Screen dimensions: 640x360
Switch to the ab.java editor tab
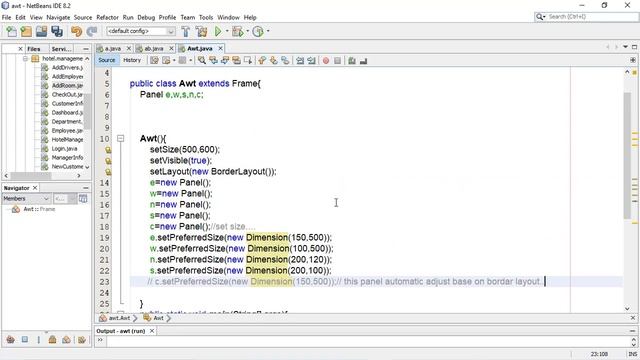pyautogui.click(x=153, y=49)
